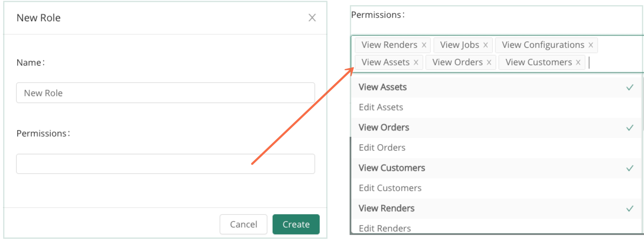
Task: Focus the Name input field
Action: tap(165, 93)
